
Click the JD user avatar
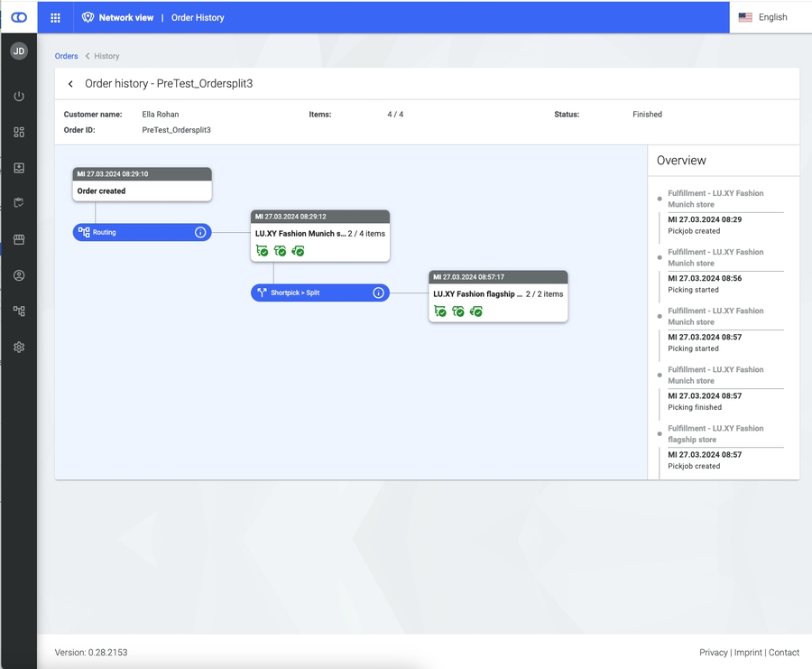[19, 51]
